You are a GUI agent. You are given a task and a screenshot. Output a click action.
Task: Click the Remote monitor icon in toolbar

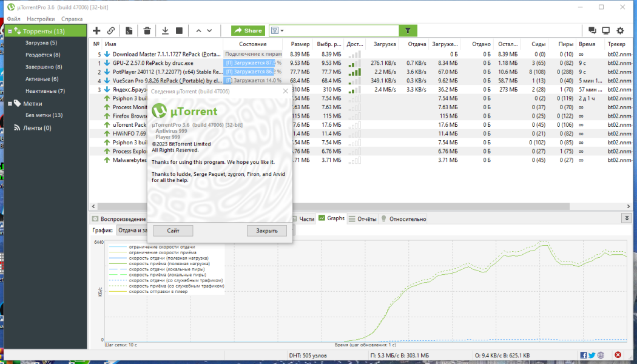click(606, 30)
